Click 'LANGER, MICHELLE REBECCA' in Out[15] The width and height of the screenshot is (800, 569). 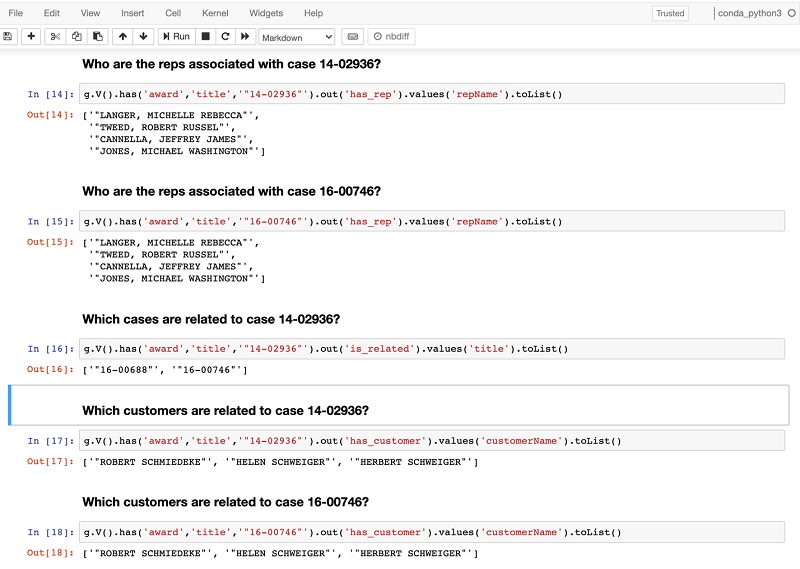click(x=171, y=243)
